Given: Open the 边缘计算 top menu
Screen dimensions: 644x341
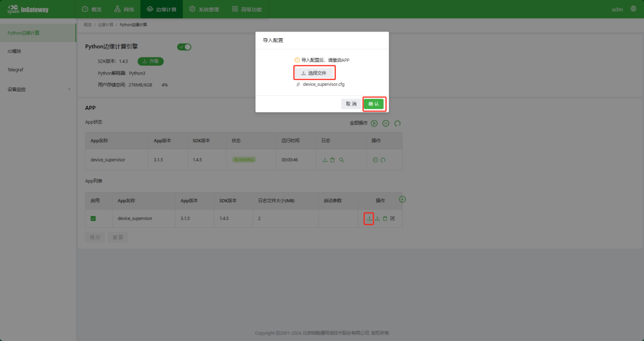Looking at the screenshot, I should tap(161, 9).
